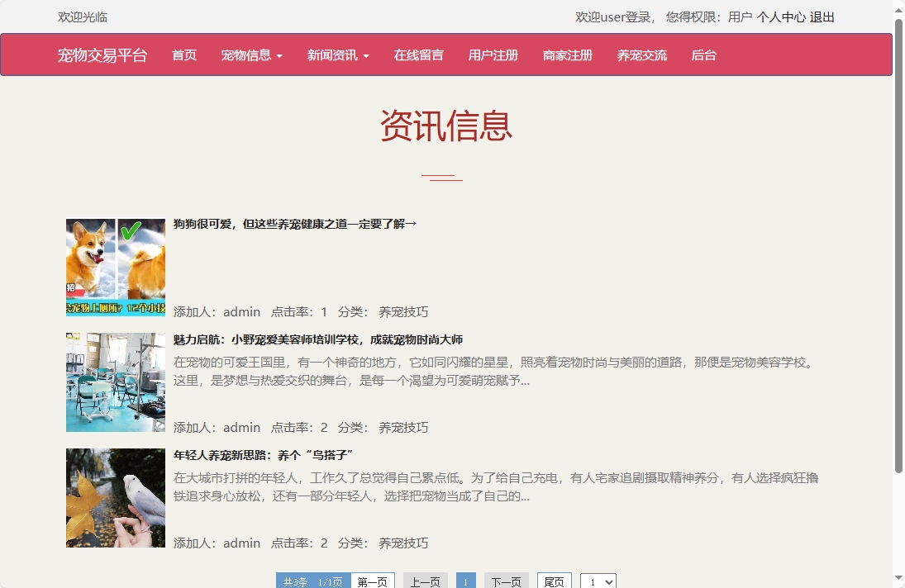Click the corgi dog article thumbnail

(115, 266)
